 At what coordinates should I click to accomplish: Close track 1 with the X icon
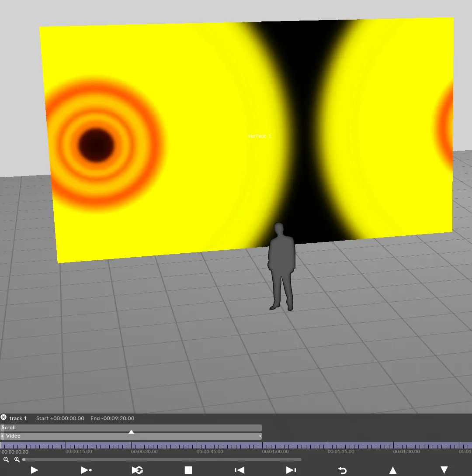tap(3, 417)
